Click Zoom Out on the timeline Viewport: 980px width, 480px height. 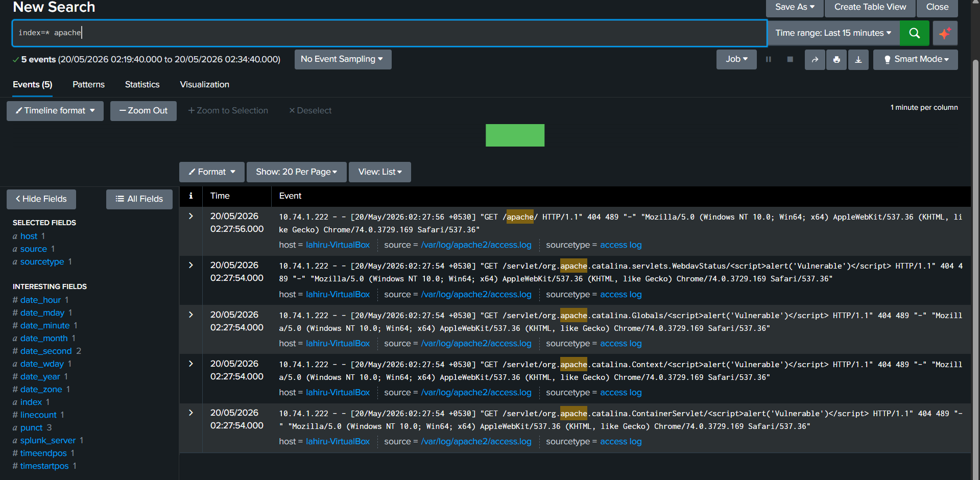pos(144,111)
